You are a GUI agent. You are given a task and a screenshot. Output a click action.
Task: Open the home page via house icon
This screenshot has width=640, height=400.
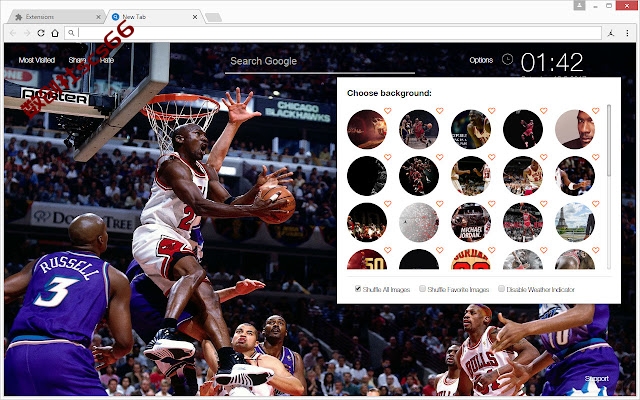tap(55, 33)
